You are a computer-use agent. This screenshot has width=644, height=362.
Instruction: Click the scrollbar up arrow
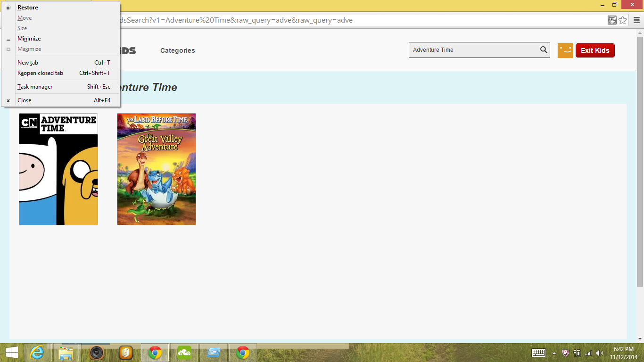pyautogui.click(x=640, y=33)
